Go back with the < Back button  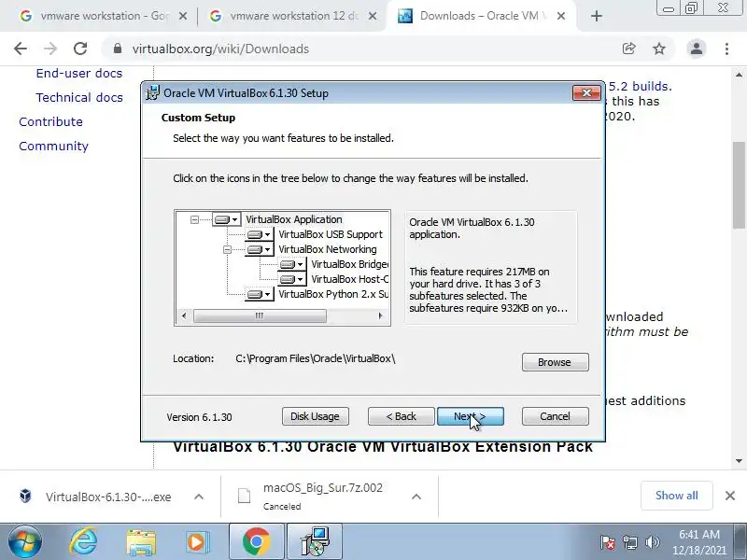[401, 416]
